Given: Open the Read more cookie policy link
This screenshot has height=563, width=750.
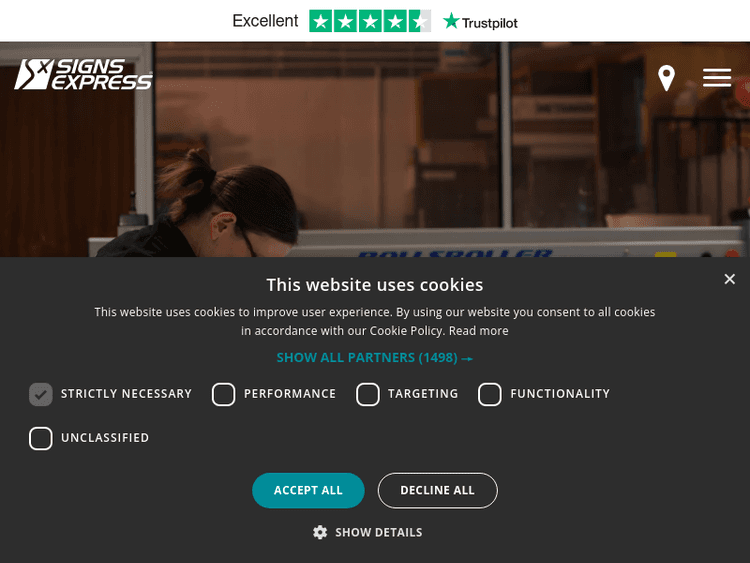Looking at the screenshot, I should coord(478,331).
